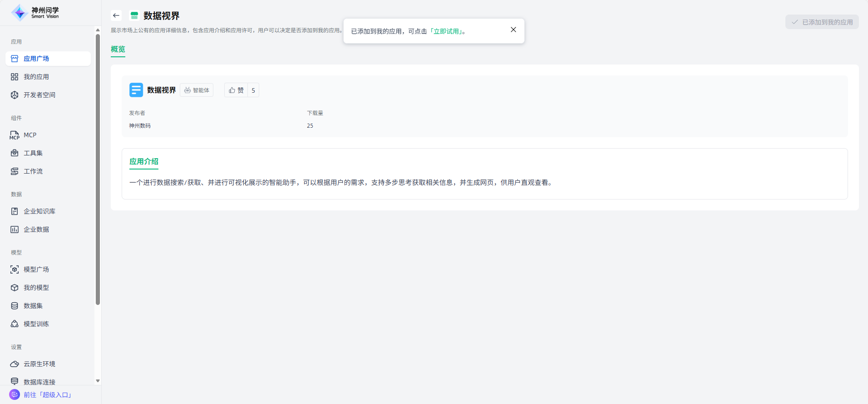Image resolution: width=868 pixels, height=404 pixels.
Task: Click the 模型广场 icon
Action: pos(15,269)
